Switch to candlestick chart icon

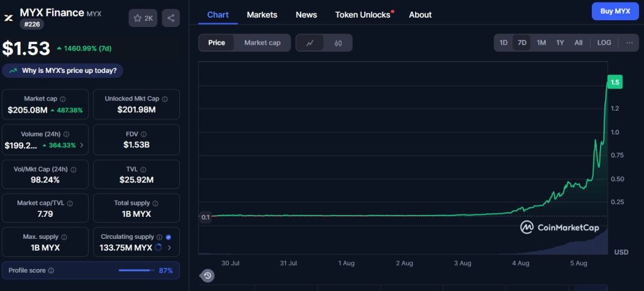point(338,43)
